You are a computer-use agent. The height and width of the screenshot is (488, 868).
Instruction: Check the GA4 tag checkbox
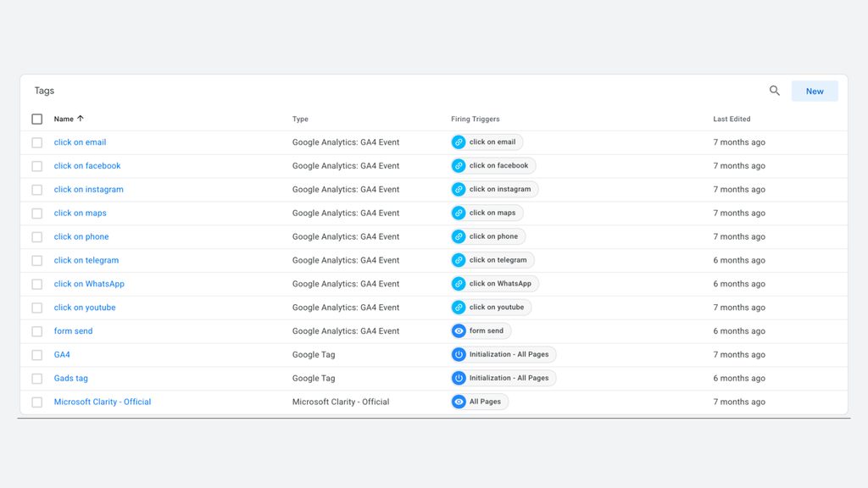pos(37,355)
